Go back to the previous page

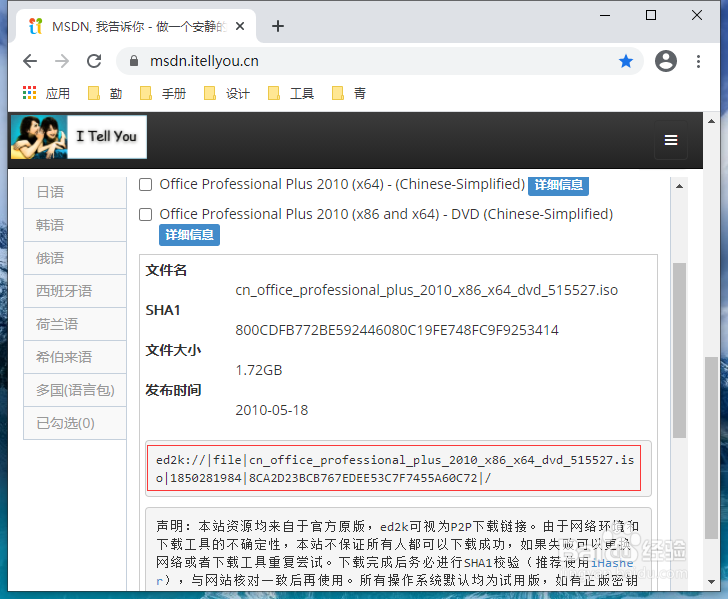(x=30, y=61)
